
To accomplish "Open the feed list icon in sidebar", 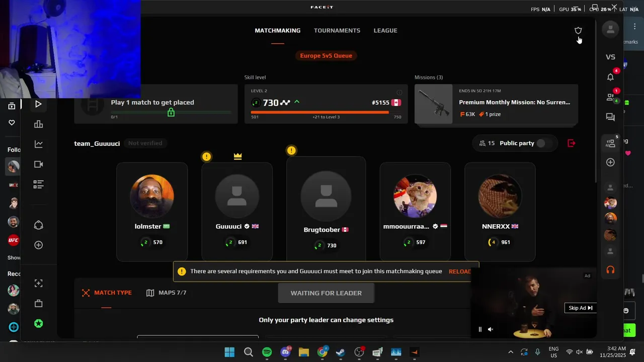I will [x=38, y=185].
